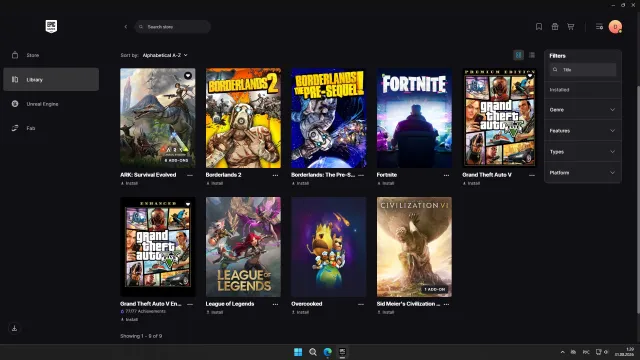This screenshot has width=640, height=360.
Task: Open the Store section
Action: 51,55
